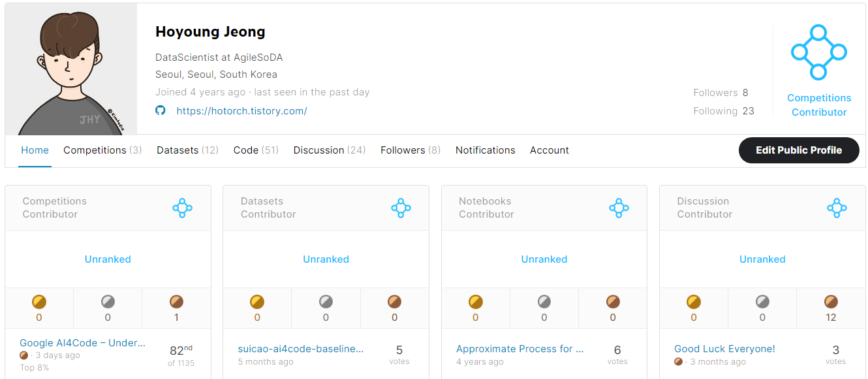
Task: Open the hotorch.tistory.com website link
Action: 241,111
